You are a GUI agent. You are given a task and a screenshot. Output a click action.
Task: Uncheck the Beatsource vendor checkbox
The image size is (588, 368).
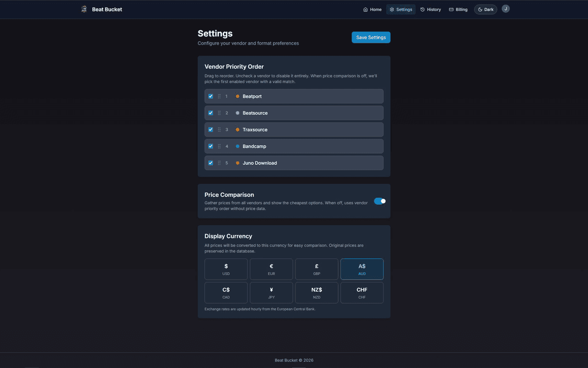[x=210, y=113]
